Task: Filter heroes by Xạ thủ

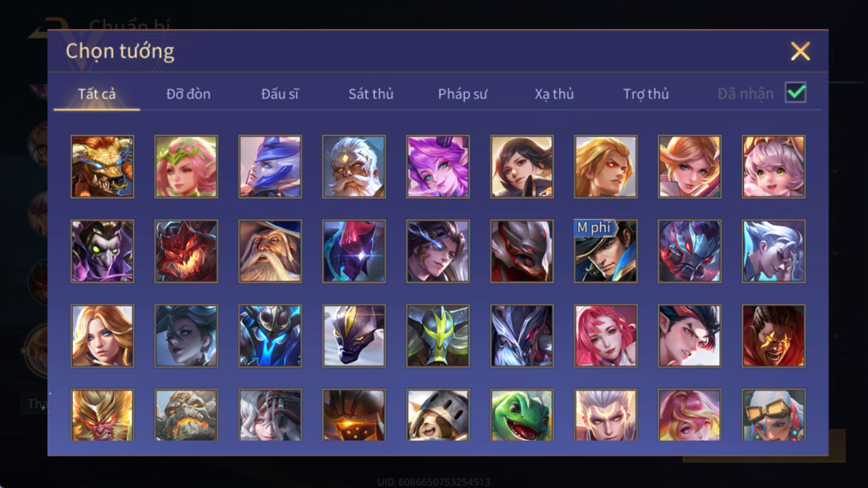Action: [554, 94]
